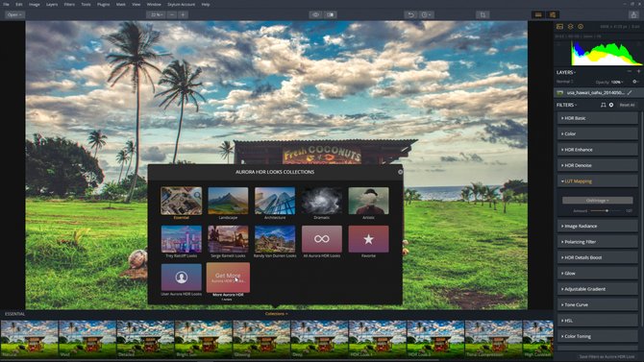Apply the Natural look thumbnail in filmstrip

29,339
